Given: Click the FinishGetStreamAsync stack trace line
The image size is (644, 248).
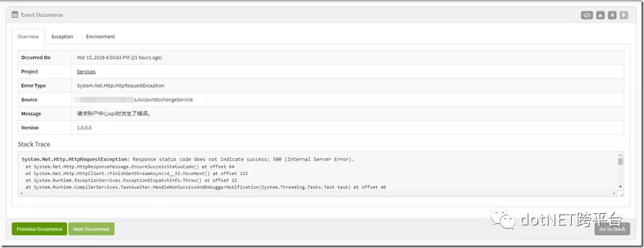Looking at the screenshot, I should (136, 173).
